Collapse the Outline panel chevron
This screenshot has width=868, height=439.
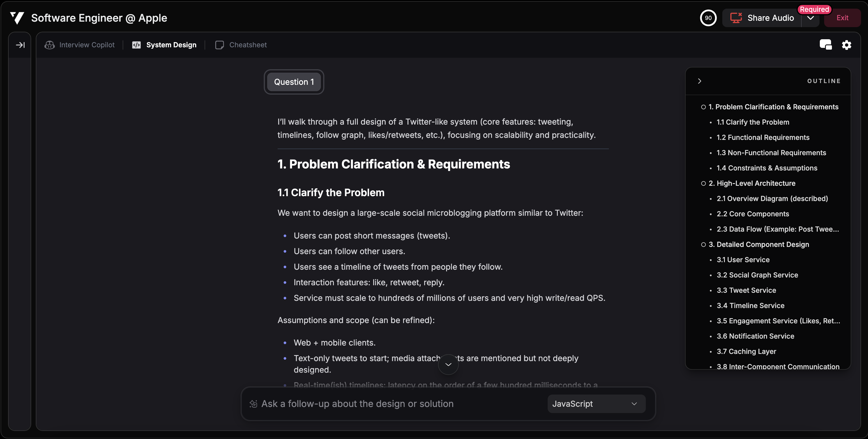(699, 81)
